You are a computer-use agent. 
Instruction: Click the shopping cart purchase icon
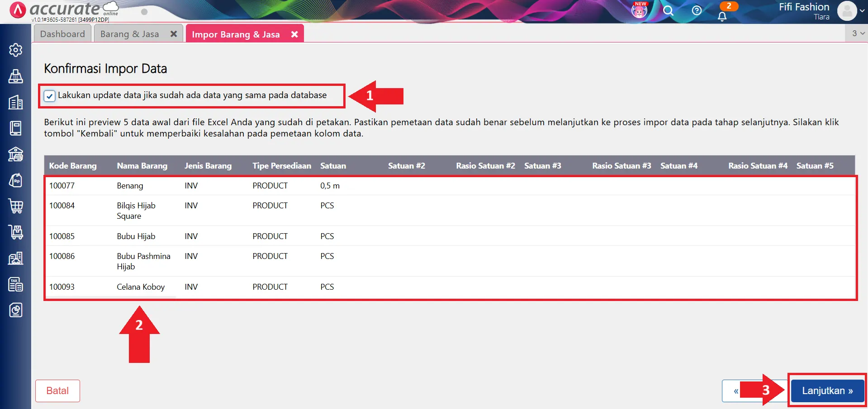pos(15,206)
